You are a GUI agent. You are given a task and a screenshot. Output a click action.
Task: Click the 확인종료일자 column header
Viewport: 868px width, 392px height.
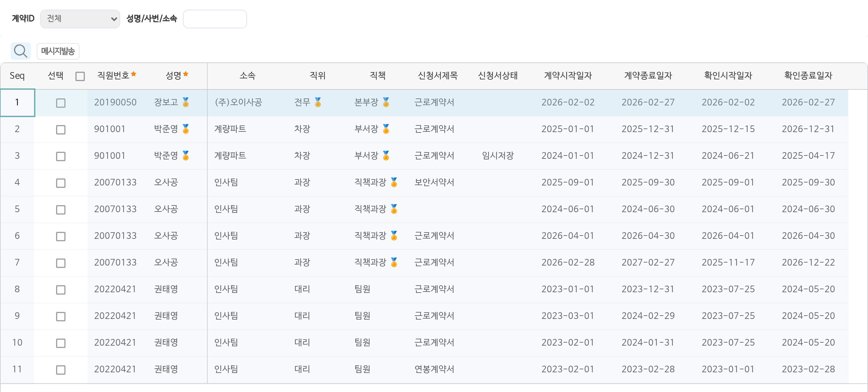click(808, 75)
